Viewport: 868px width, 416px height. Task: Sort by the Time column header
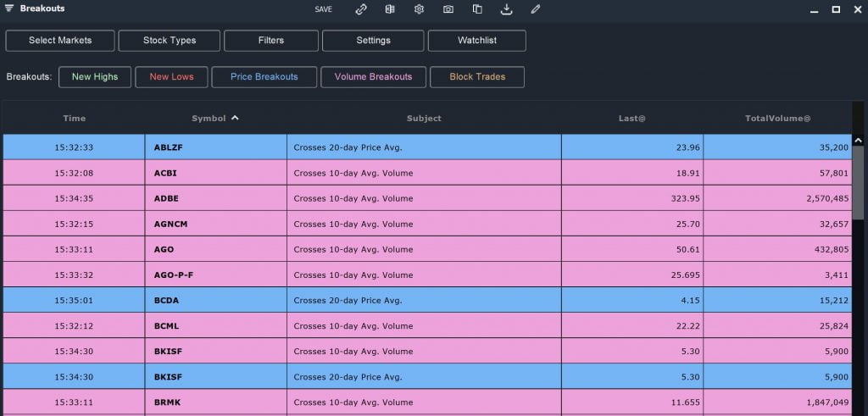[75, 118]
